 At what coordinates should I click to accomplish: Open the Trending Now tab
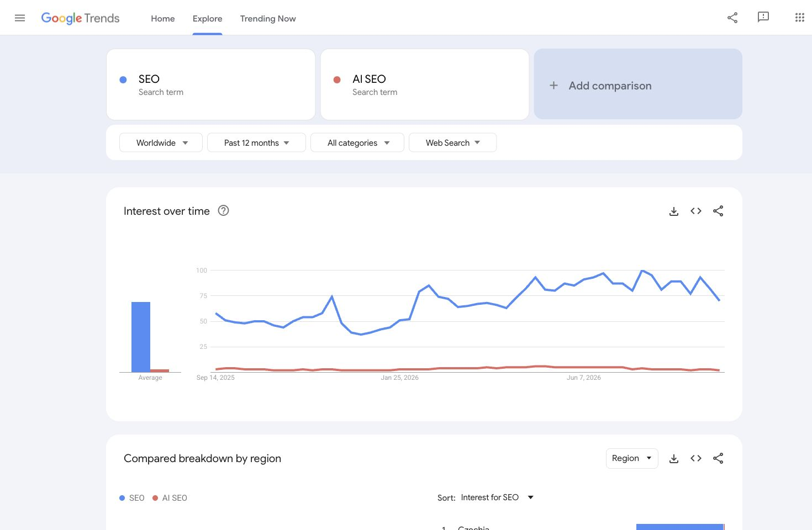[x=268, y=18]
